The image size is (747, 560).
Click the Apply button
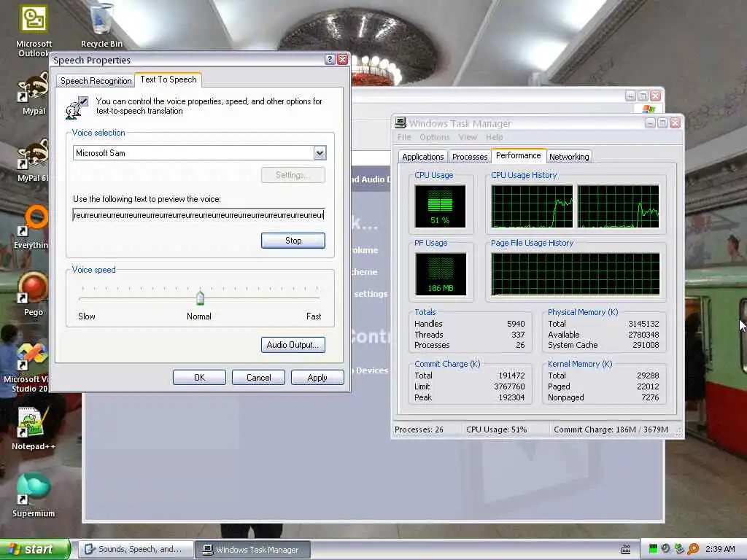click(x=317, y=378)
